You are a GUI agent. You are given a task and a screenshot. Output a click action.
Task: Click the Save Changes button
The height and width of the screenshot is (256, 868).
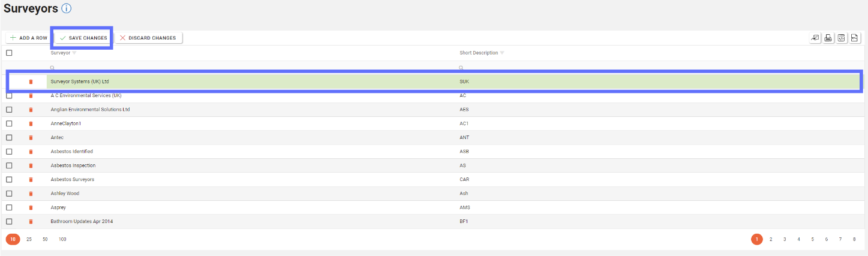coord(83,38)
